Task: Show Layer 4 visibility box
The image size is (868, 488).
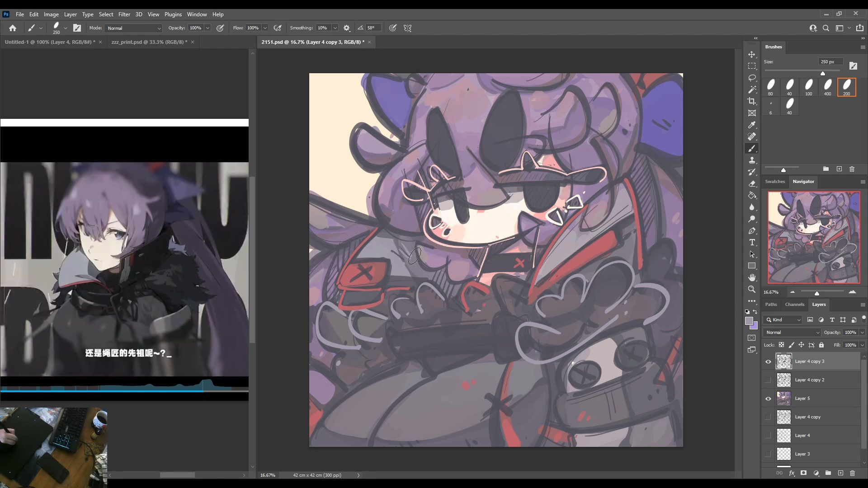Action: 768,436
